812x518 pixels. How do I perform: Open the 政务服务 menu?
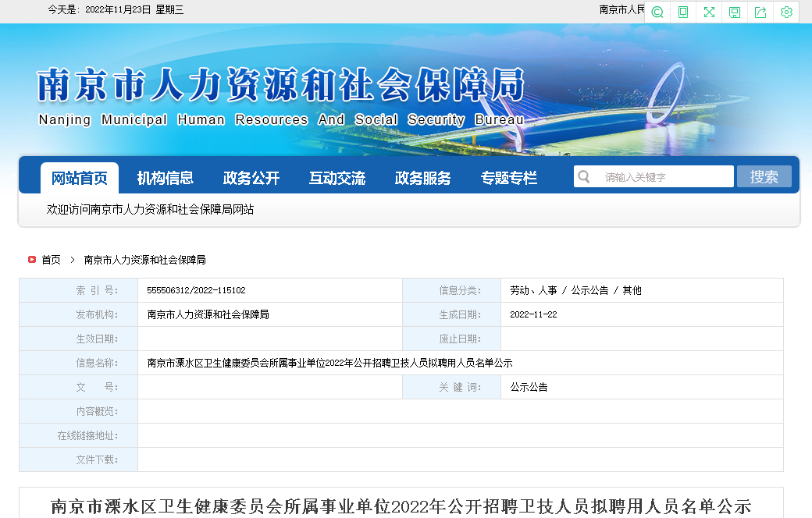click(x=422, y=178)
